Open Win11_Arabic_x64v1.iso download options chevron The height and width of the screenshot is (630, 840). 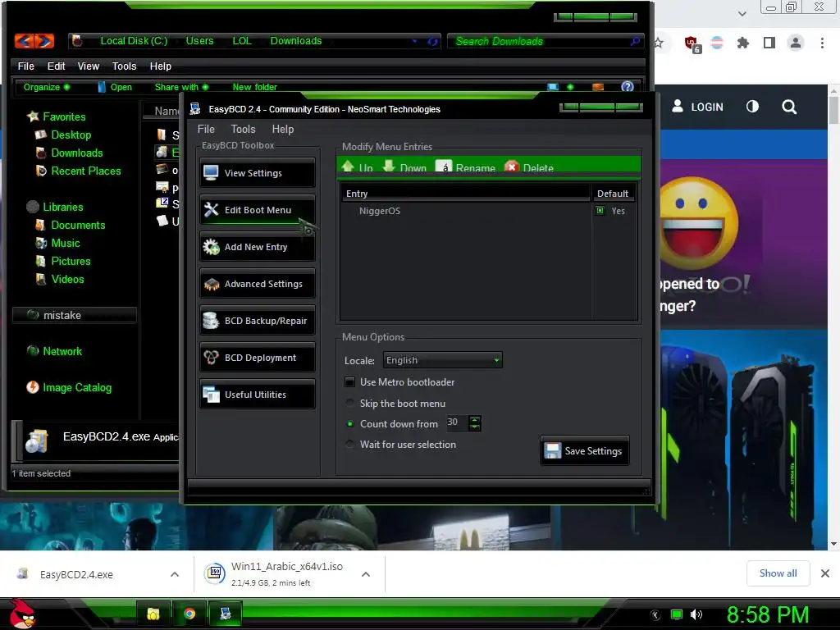point(366,574)
